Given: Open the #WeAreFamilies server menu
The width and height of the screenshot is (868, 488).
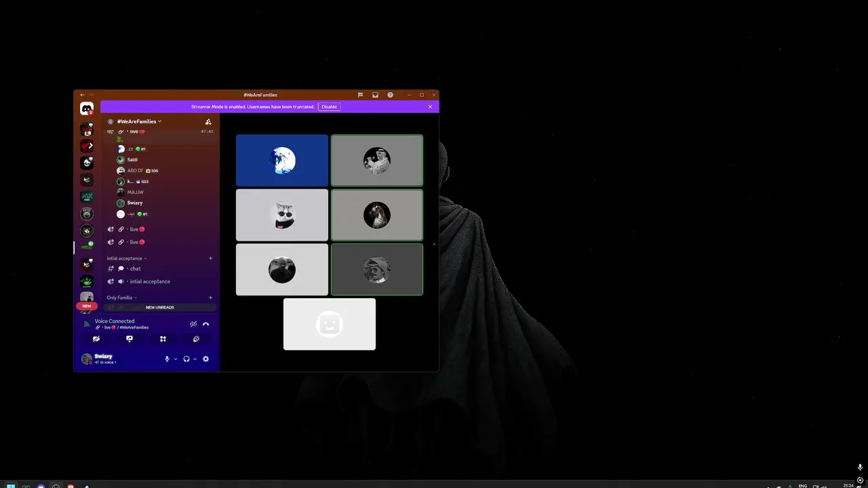Looking at the screenshot, I should (x=139, y=121).
